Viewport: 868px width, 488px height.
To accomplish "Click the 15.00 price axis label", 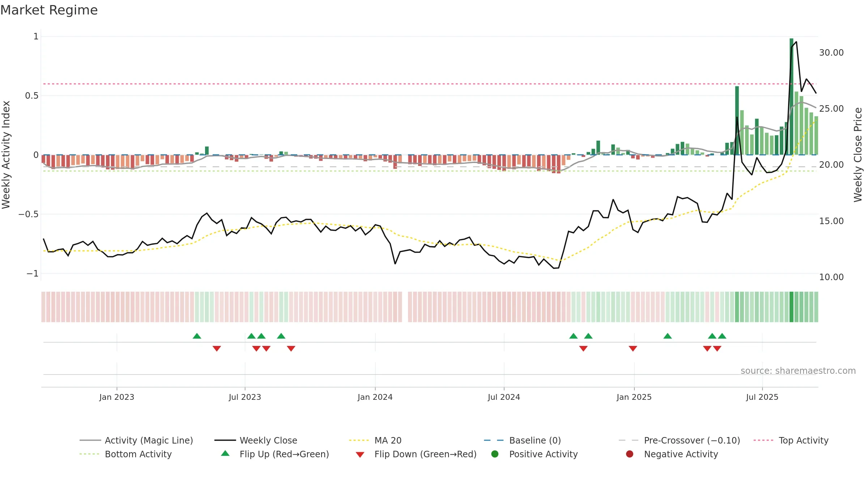I will point(831,221).
